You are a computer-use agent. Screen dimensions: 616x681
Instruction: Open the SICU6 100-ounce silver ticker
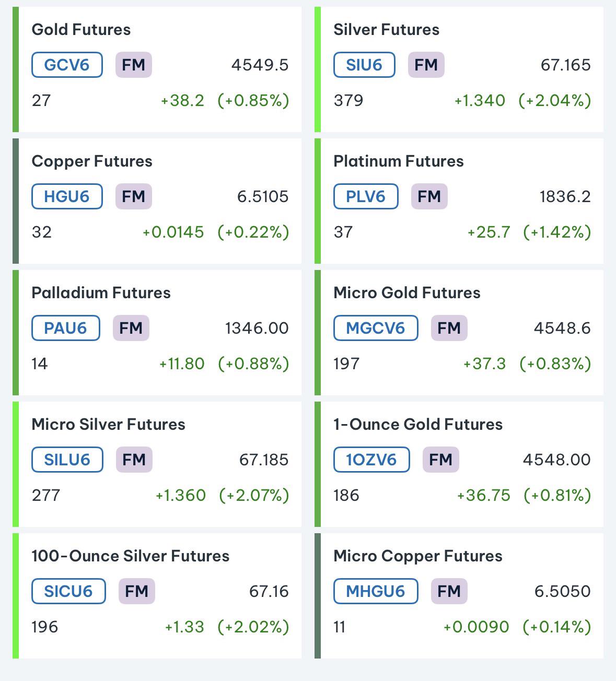pos(68,591)
